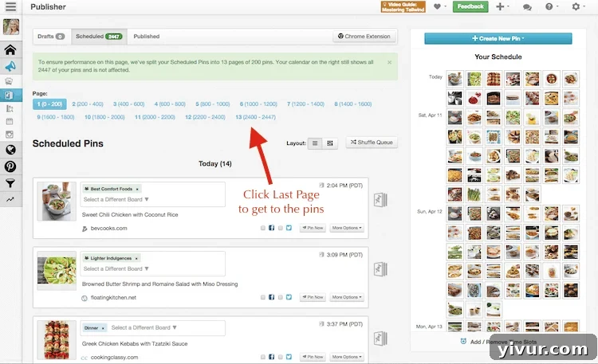
Task: Click the green Feedback button
Action: pyautogui.click(x=470, y=6)
